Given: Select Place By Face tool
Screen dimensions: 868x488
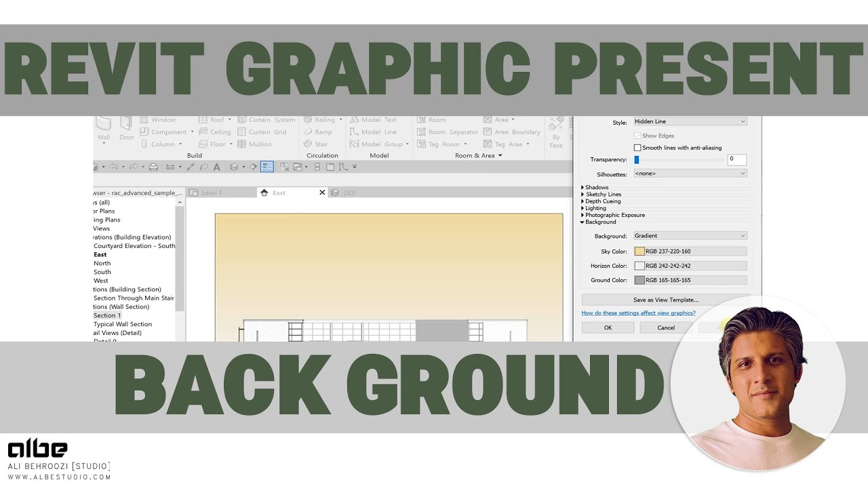Looking at the screenshot, I should (x=556, y=132).
